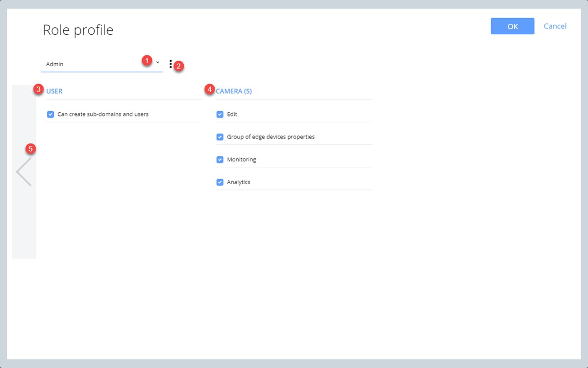
Task: Click the Role profile title text
Action: coord(78,30)
